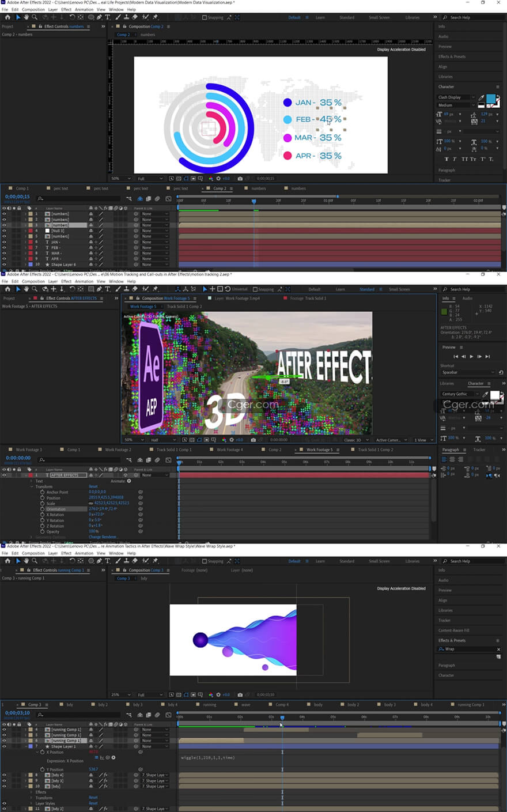Open Active Camera dropdown in middle viewer

[x=392, y=440]
